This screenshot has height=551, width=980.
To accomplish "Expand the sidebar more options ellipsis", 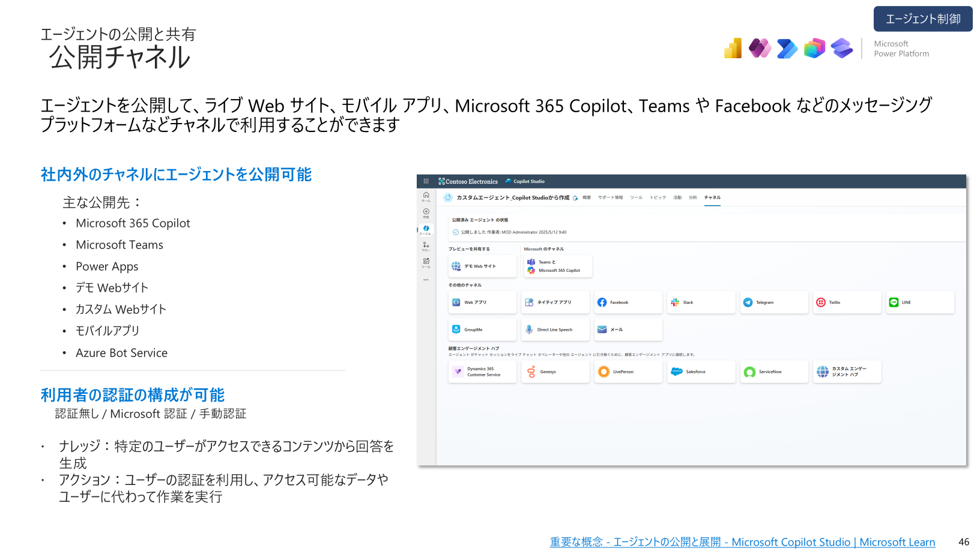I will tap(426, 280).
